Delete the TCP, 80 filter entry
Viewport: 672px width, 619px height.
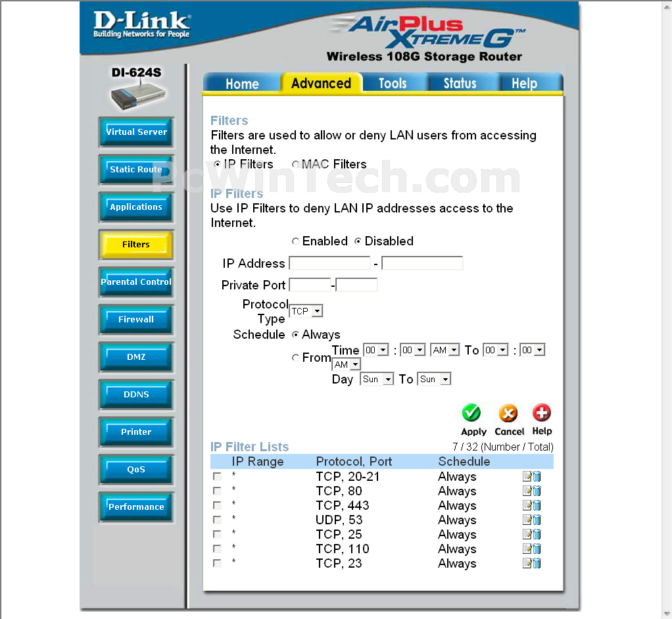pos(537,491)
